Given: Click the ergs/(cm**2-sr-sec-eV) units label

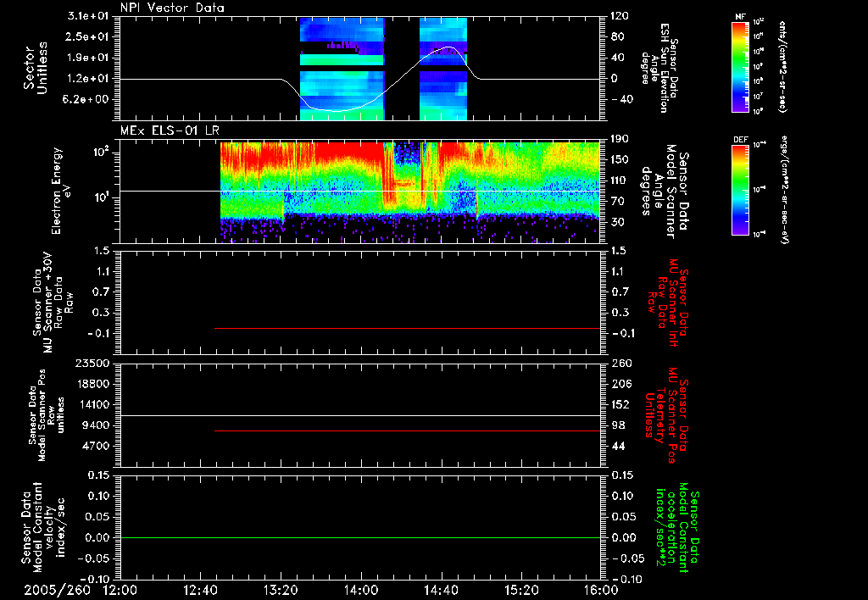Looking at the screenshot, I should pyautogui.click(x=784, y=190).
